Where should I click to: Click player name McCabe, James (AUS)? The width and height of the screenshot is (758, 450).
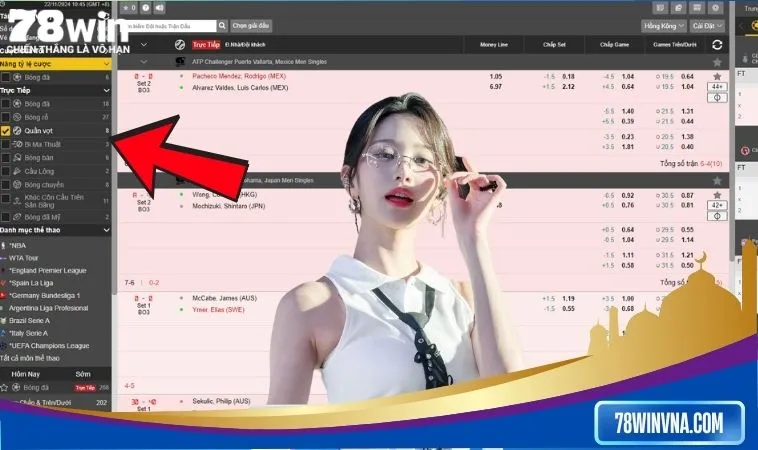tap(224, 298)
